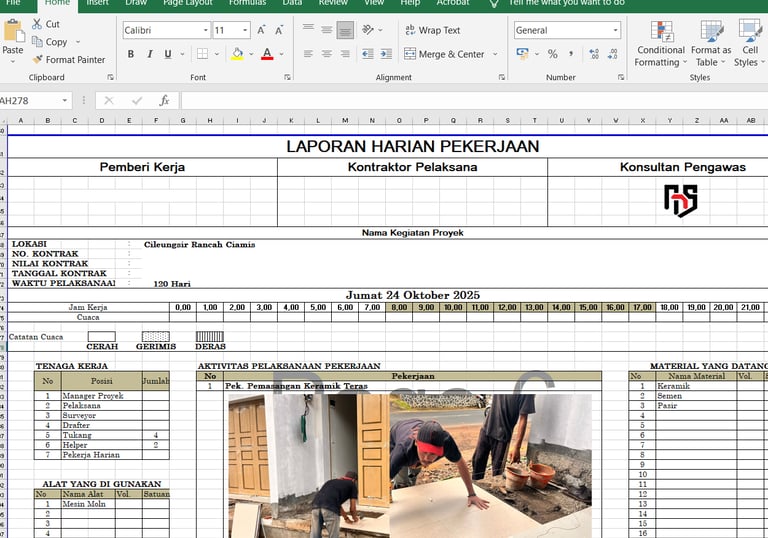The height and width of the screenshot is (538, 768).
Task: Click the Cut scissors icon
Action: point(37,24)
